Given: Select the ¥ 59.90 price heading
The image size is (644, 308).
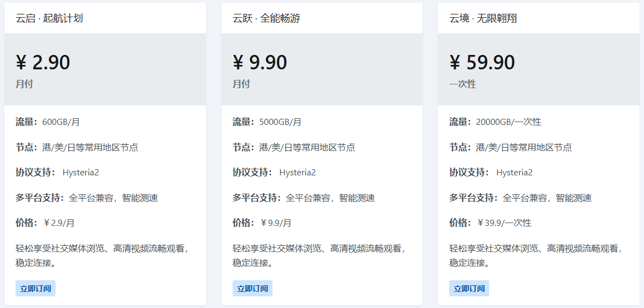Looking at the screenshot, I should coord(482,62).
